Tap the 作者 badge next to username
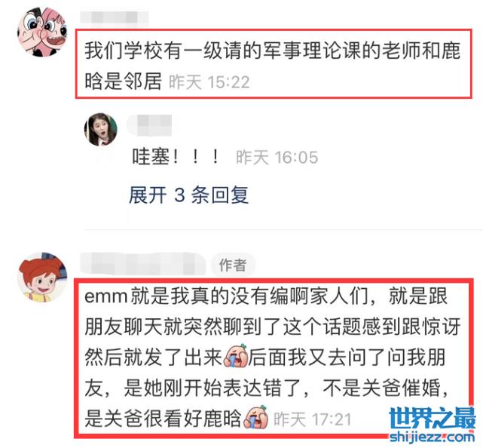 click(233, 265)
